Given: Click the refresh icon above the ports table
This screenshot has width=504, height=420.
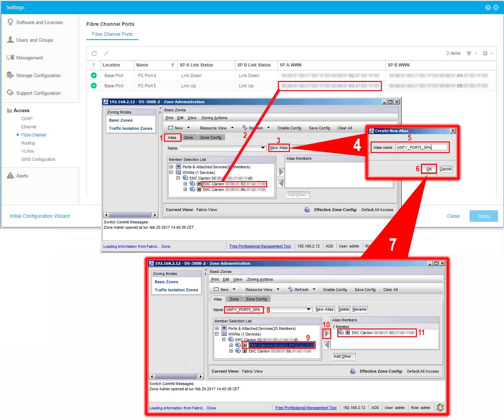Looking at the screenshot, I should [94, 53].
